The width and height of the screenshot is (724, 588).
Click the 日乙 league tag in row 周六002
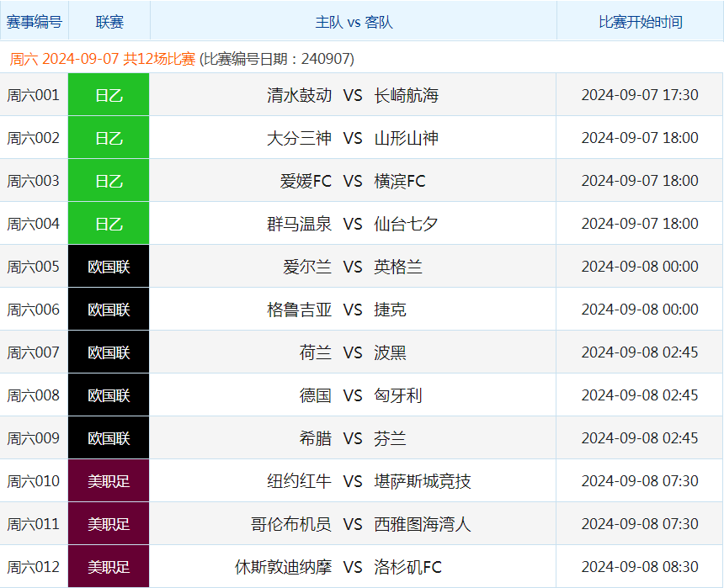(x=109, y=138)
